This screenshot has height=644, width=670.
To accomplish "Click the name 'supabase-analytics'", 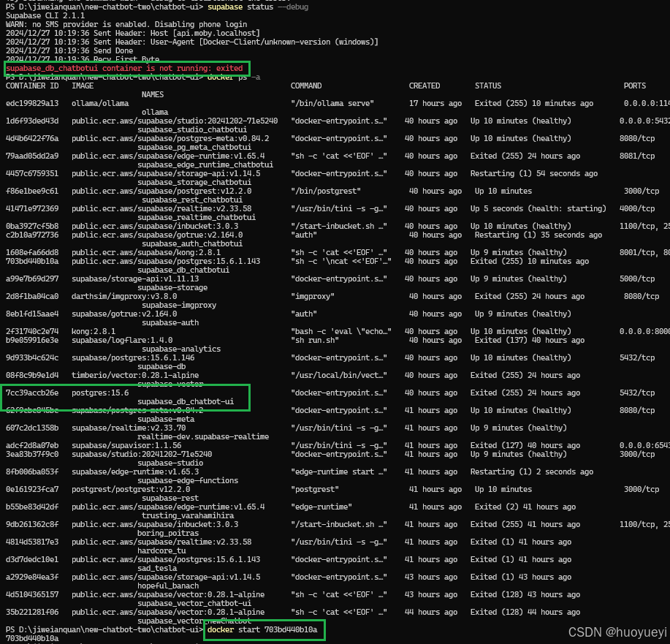I will pos(181,349).
